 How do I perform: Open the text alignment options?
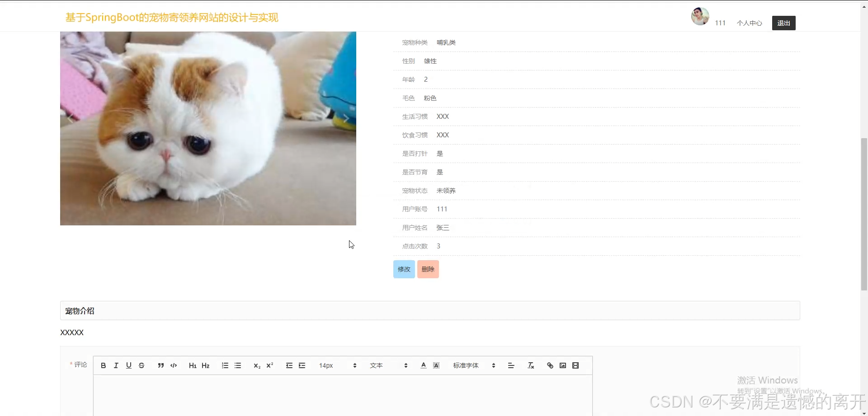click(511, 365)
